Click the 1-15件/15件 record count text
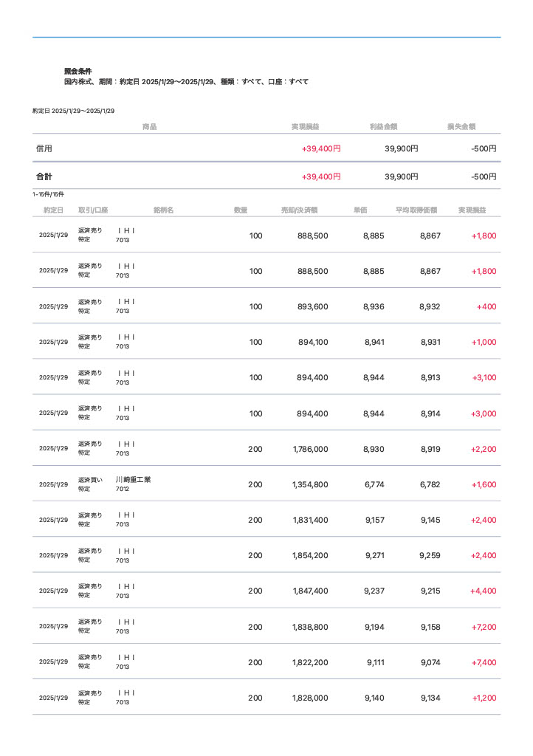 pyautogui.click(x=48, y=194)
